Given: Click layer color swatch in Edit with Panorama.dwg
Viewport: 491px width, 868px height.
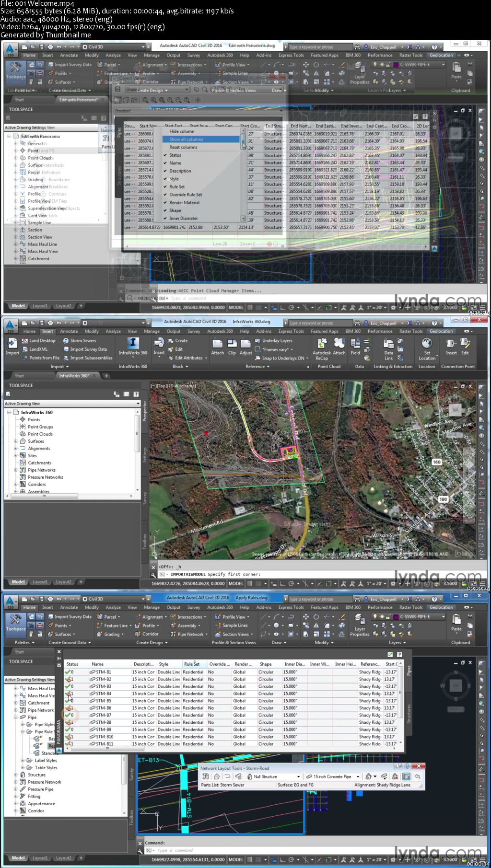Looking at the screenshot, I should [x=396, y=65].
